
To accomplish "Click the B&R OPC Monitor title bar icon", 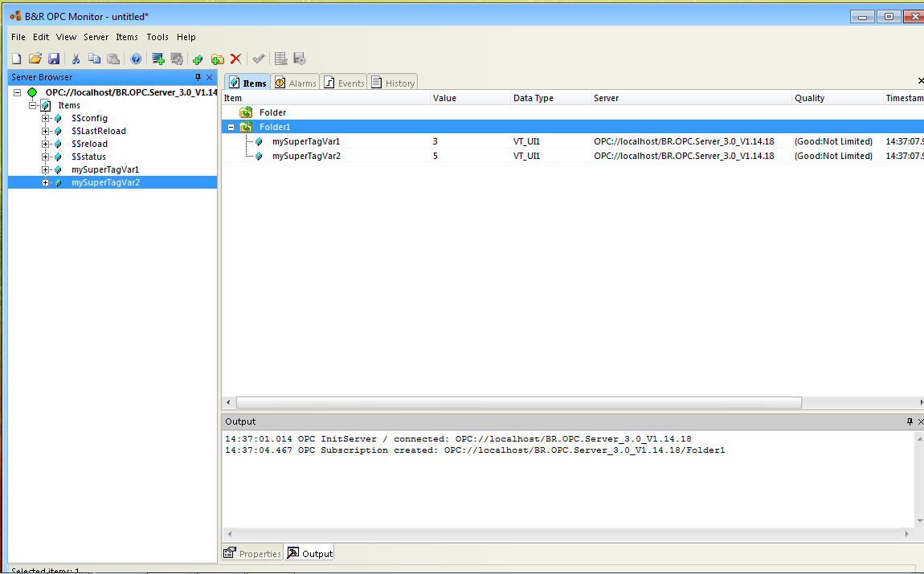I will click(15, 16).
